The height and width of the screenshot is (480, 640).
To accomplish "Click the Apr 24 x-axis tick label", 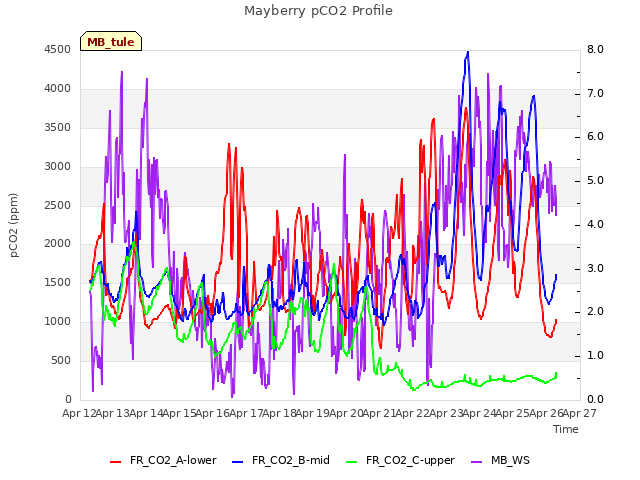I will coord(480,413).
